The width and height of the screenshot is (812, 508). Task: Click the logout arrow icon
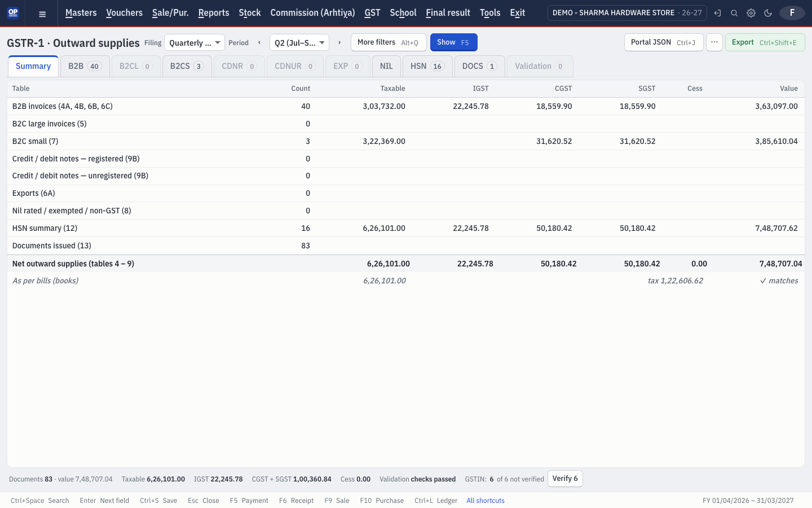pos(717,13)
